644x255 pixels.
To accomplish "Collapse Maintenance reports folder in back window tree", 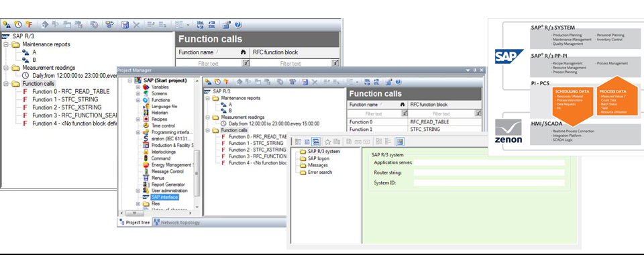I will tap(6, 44).
